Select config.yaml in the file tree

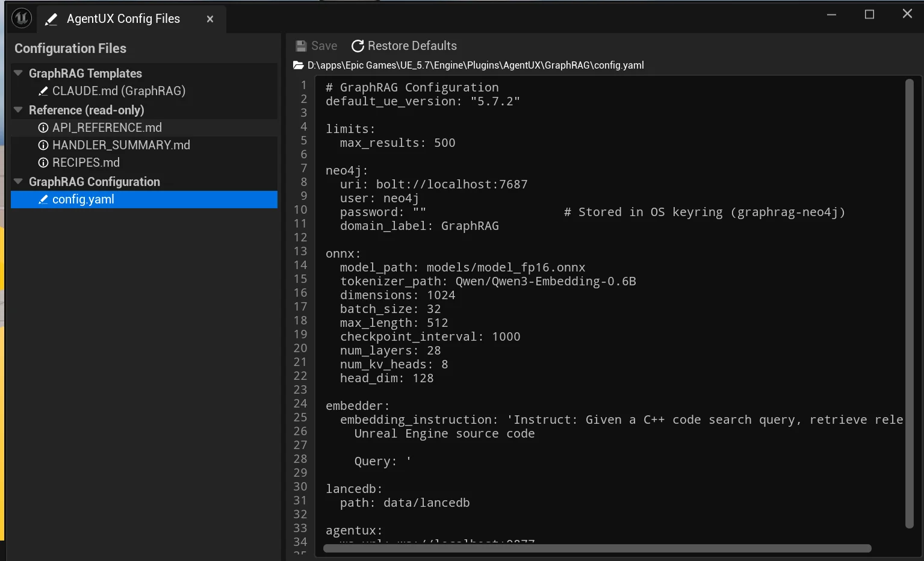pyautogui.click(x=144, y=199)
